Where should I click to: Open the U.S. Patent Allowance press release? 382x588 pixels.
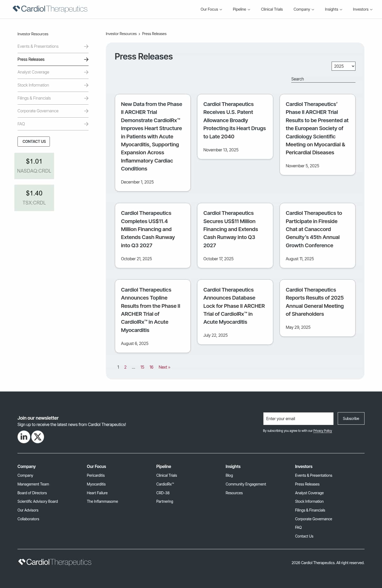pyautogui.click(x=235, y=127)
